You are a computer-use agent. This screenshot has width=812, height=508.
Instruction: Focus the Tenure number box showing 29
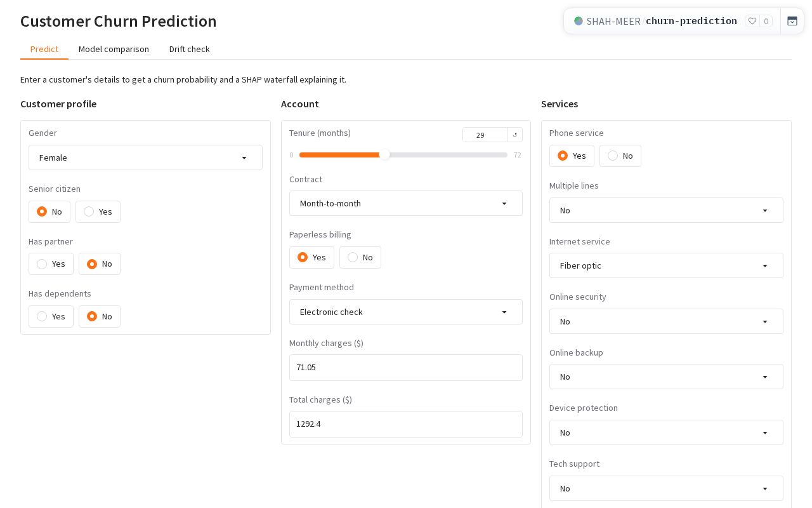click(485, 135)
